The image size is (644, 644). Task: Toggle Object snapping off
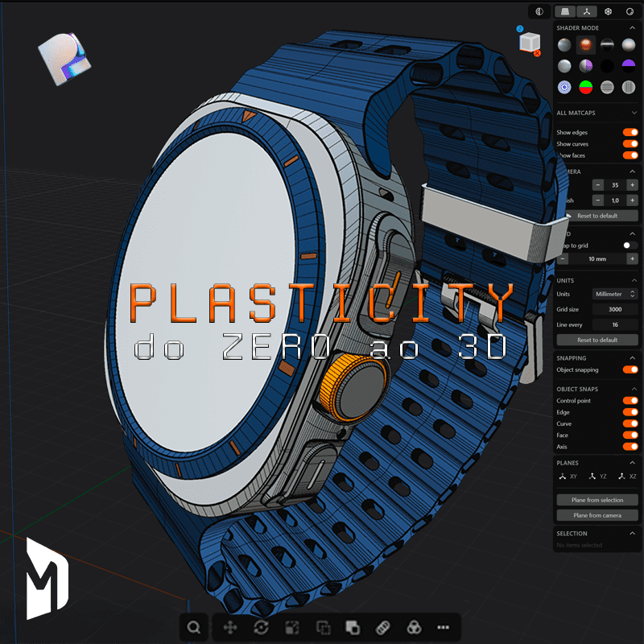pos(630,369)
